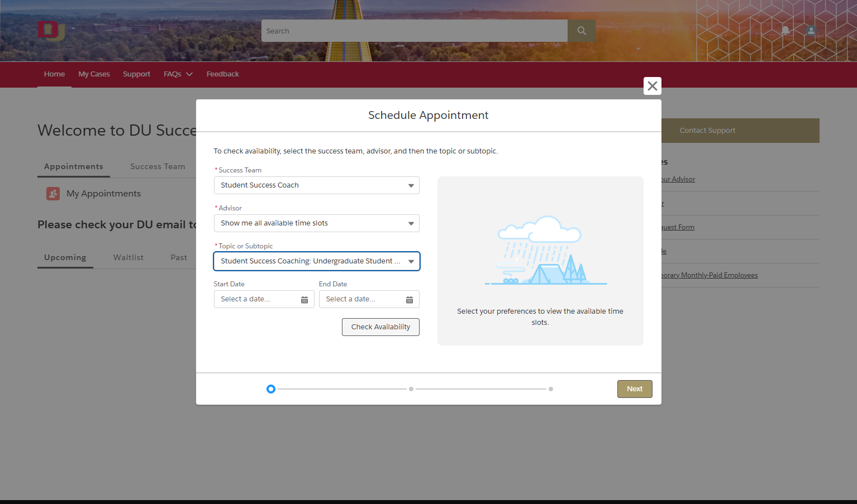This screenshot has height=504, width=857.
Task: Open the Request Form link
Action: click(x=678, y=227)
